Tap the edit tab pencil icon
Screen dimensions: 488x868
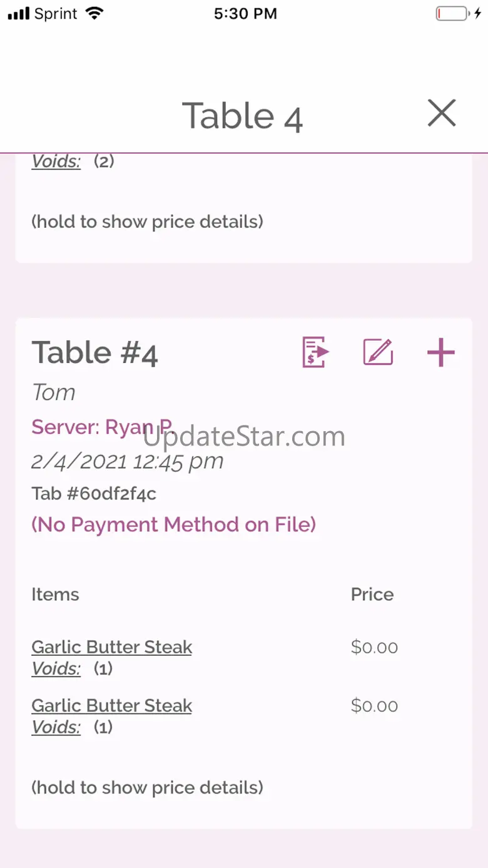click(x=378, y=352)
